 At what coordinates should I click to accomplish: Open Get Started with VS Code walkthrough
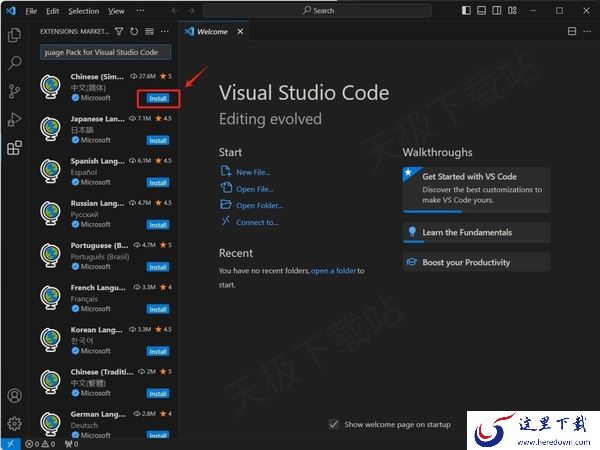point(476,190)
